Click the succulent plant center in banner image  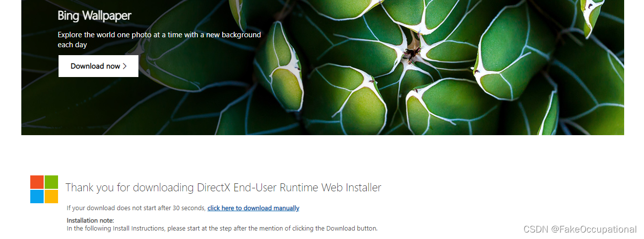click(x=413, y=50)
